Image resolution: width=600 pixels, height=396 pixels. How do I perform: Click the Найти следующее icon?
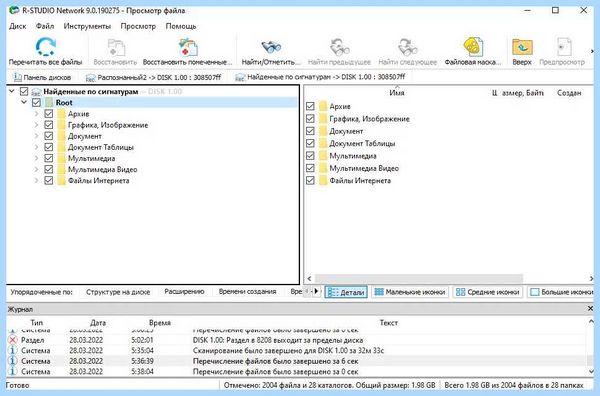pyautogui.click(x=407, y=47)
